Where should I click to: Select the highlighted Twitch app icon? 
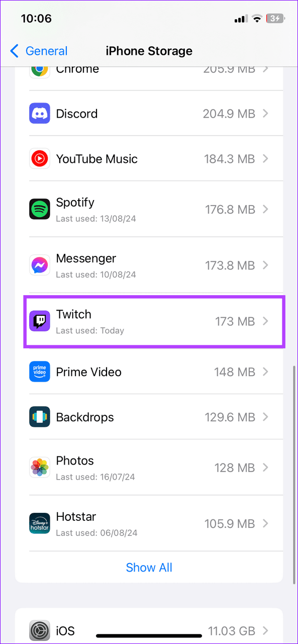point(40,321)
